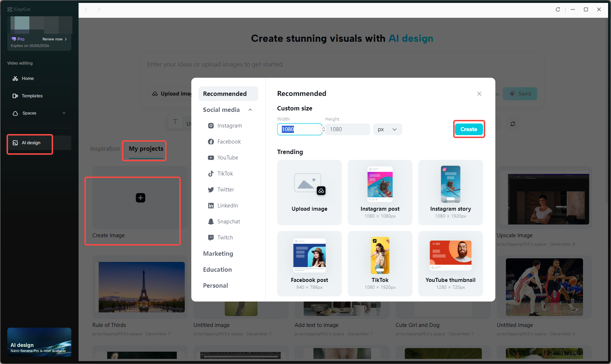Viewport: 611px width, 364px height.
Task: Open AI design from the sidebar
Action: point(29,142)
